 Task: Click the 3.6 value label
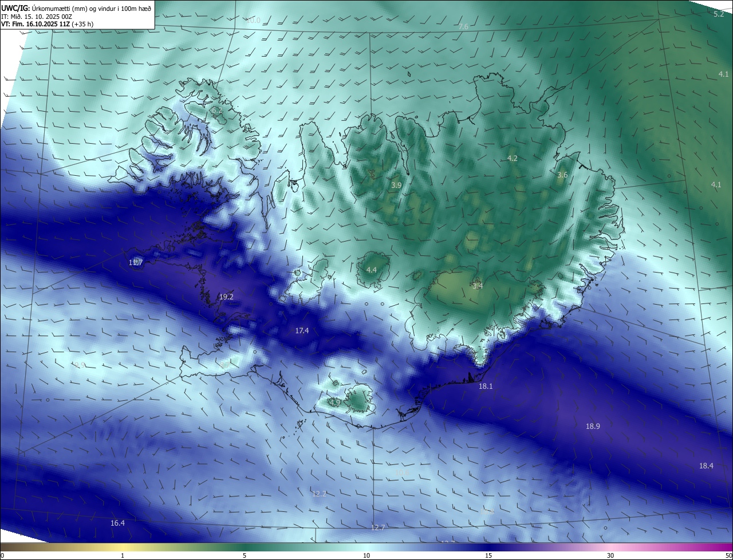point(562,175)
